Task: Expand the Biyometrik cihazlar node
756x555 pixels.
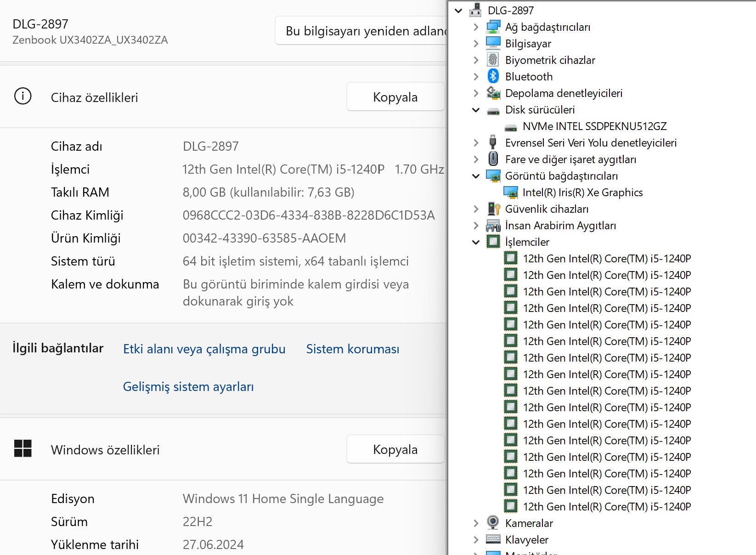Action: point(476,60)
